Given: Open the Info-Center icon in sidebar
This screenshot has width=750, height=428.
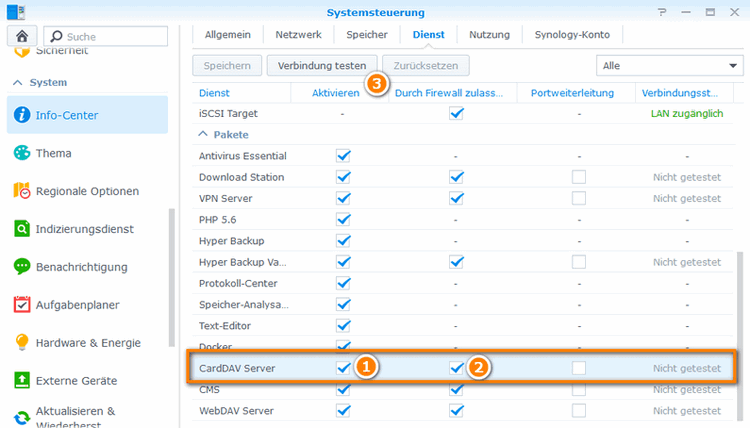Looking at the screenshot, I should [x=22, y=115].
